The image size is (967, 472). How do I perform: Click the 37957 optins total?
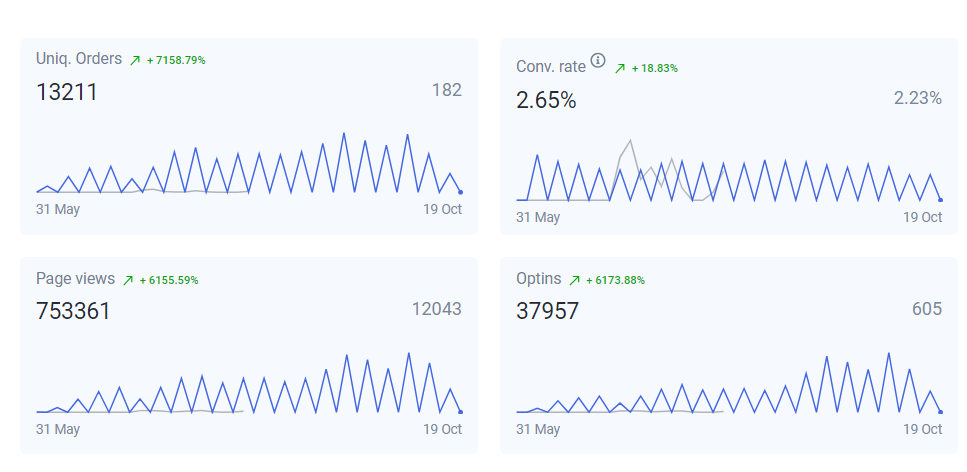(548, 311)
